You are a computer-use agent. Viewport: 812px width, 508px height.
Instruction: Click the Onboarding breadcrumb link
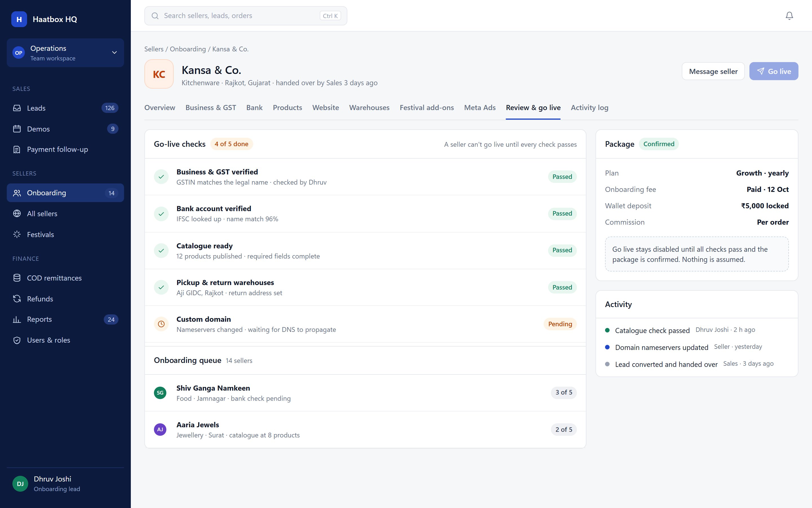coord(187,49)
